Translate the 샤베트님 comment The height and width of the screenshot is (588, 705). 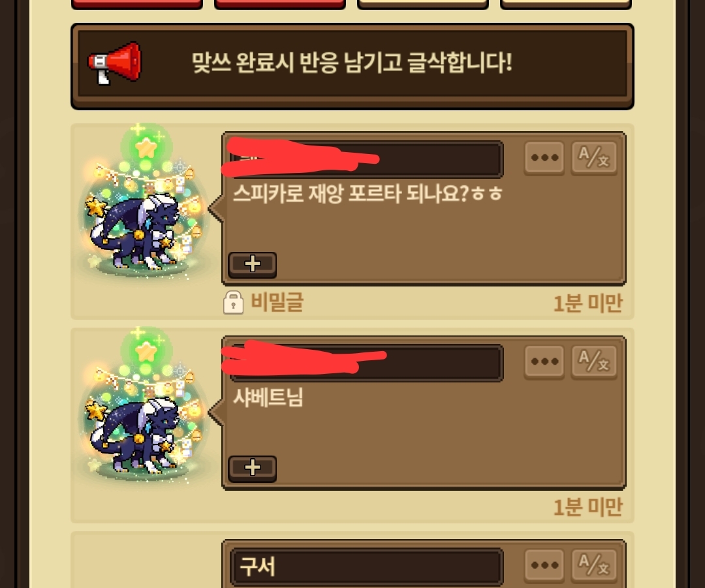(594, 362)
